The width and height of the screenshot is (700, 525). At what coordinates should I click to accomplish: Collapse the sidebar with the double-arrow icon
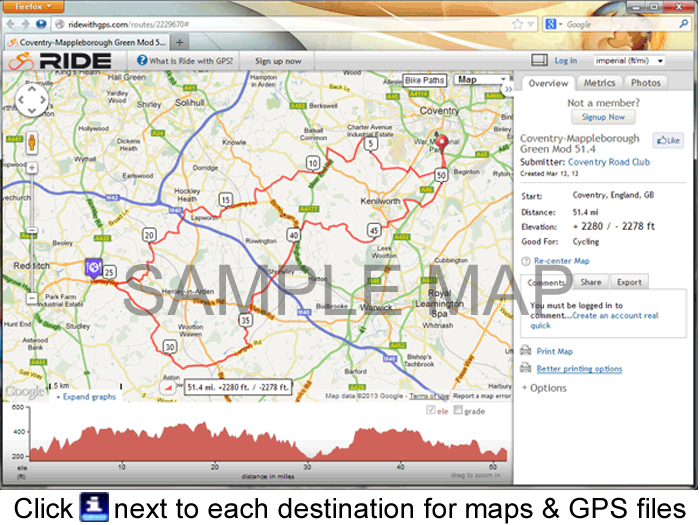508,89
